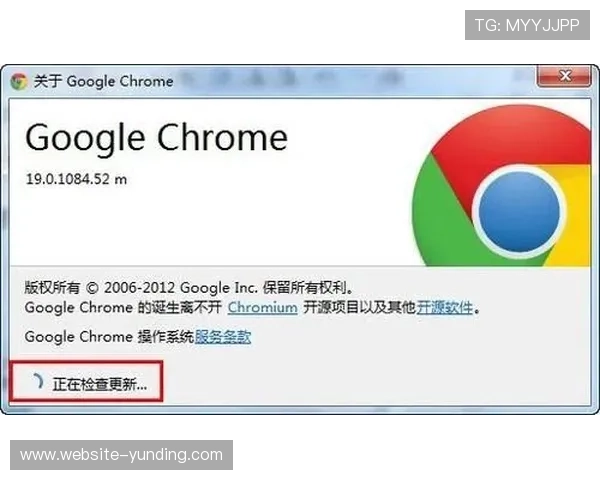Click the 关于 Google Chrome title text
600x480 pixels.
pyautogui.click(x=103, y=81)
